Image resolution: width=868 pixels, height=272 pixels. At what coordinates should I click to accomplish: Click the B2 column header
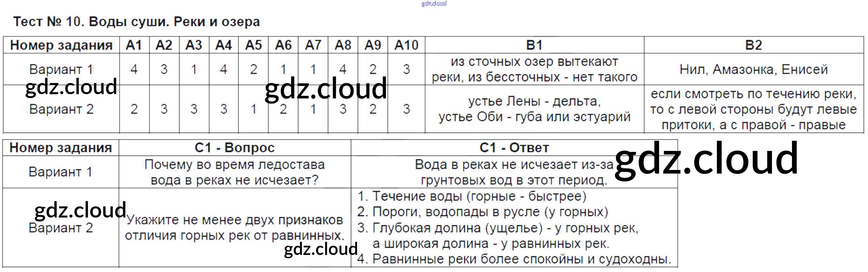click(753, 45)
